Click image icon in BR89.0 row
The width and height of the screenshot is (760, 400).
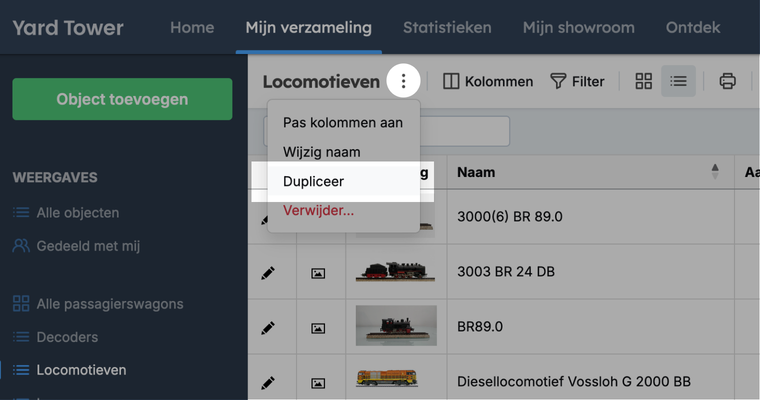[318, 327]
